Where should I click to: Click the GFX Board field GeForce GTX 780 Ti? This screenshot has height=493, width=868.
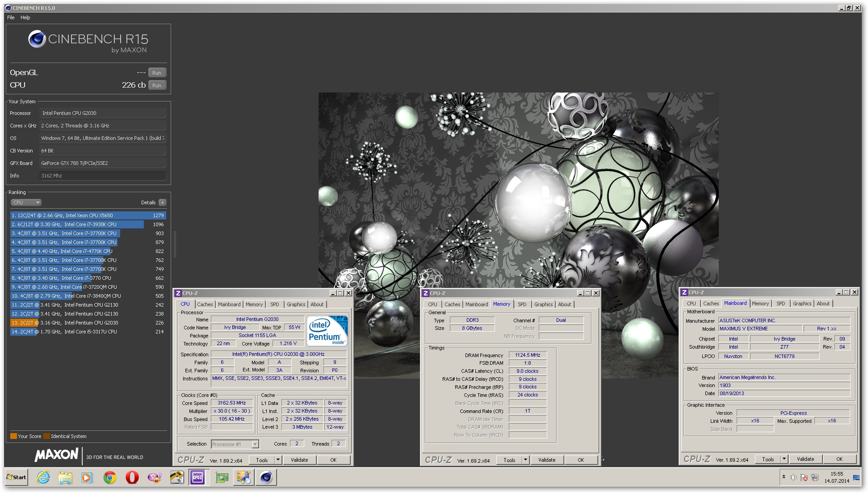click(103, 163)
